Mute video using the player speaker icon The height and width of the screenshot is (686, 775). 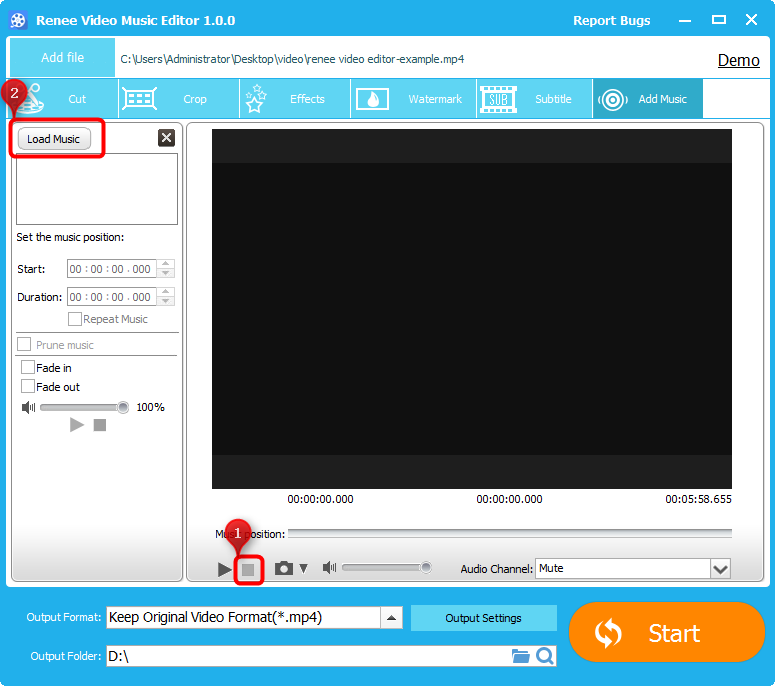point(328,568)
